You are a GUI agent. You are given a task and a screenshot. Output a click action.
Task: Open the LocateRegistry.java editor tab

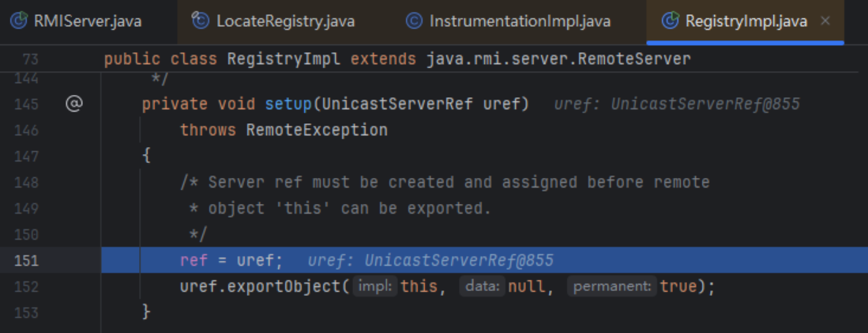285,21
